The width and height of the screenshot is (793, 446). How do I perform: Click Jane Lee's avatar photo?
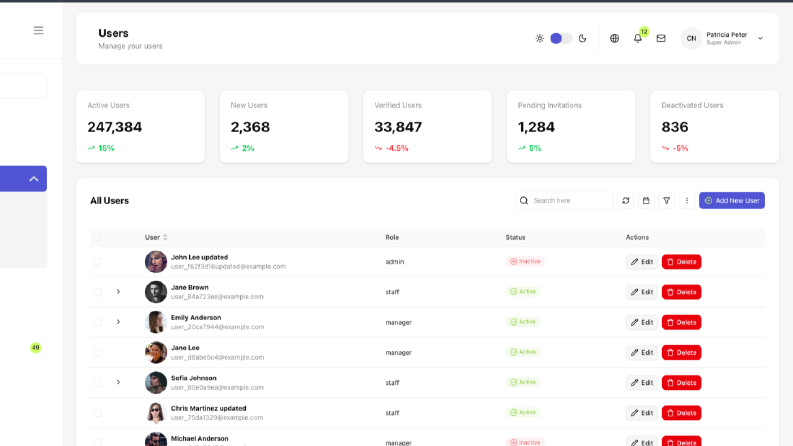point(156,352)
